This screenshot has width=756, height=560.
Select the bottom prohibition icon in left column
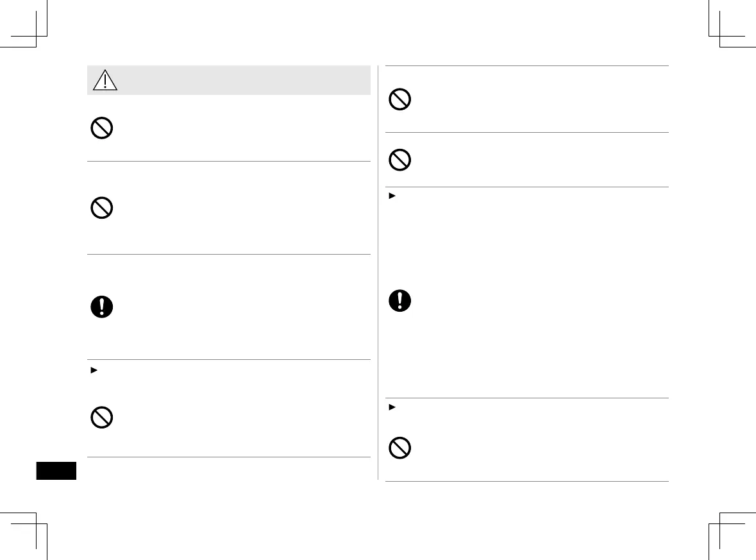click(102, 418)
